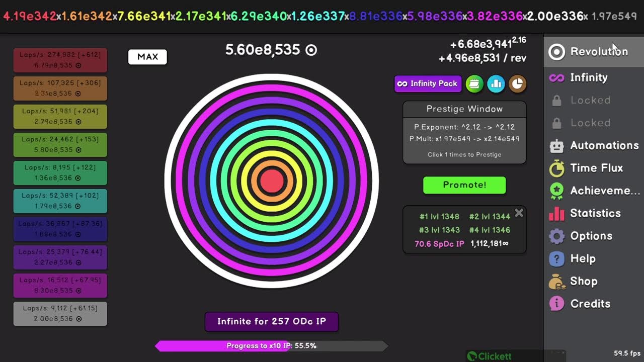This screenshot has height=362, width=644.
Task: Click the 59.5 fps counter
Action: 627,353
